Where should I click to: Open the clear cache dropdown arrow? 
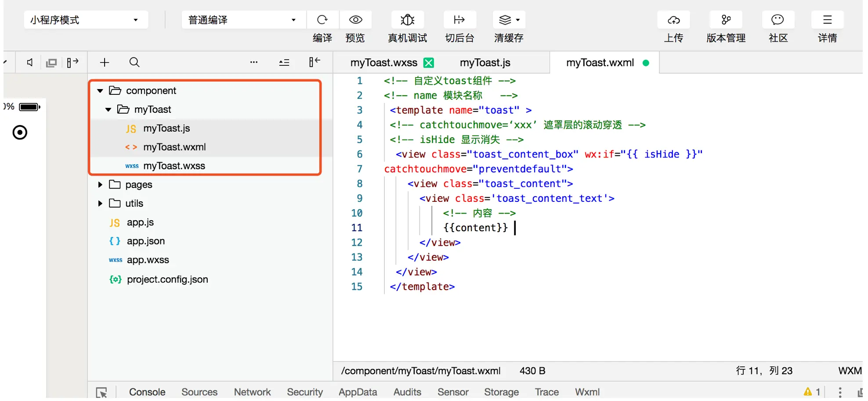518,20
